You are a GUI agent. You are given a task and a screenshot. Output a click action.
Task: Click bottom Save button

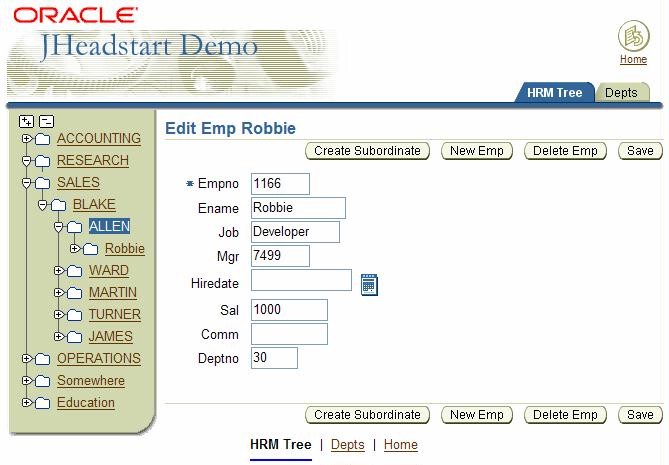pos(640,415)
